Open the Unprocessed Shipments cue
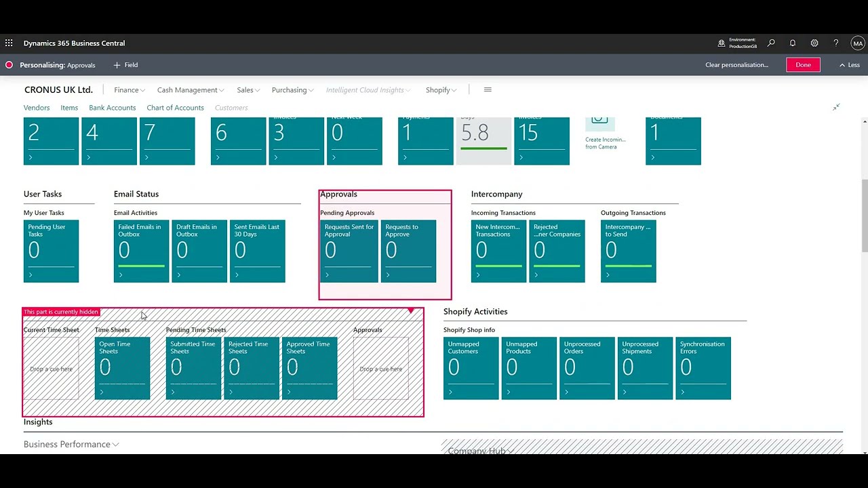 (x=646, y=369)
